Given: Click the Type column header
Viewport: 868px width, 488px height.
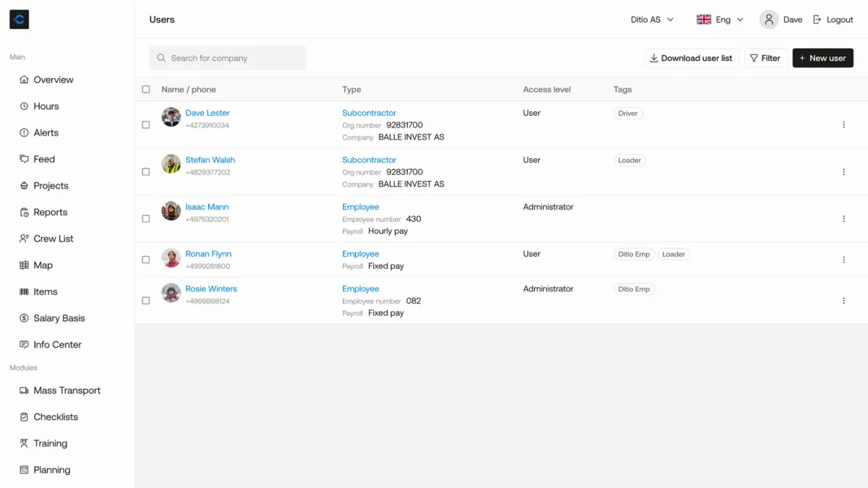Looking at the screenshot, I should point(352,90).
